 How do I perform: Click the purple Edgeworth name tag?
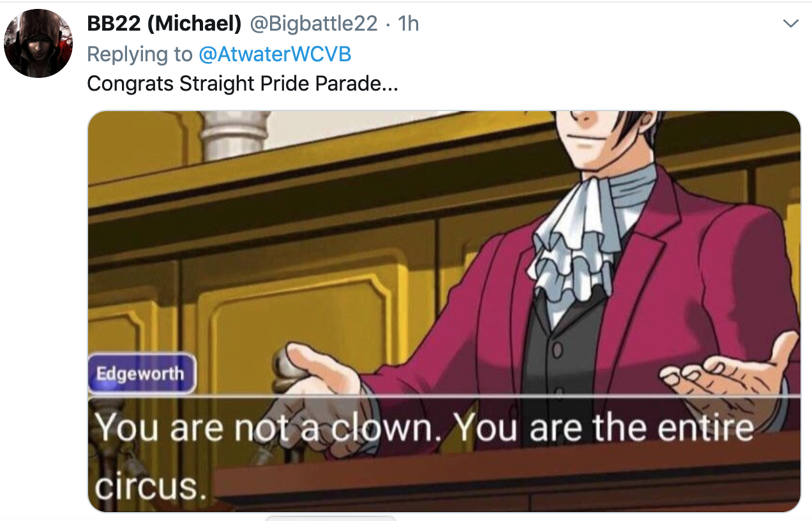[x=140, y=373]
